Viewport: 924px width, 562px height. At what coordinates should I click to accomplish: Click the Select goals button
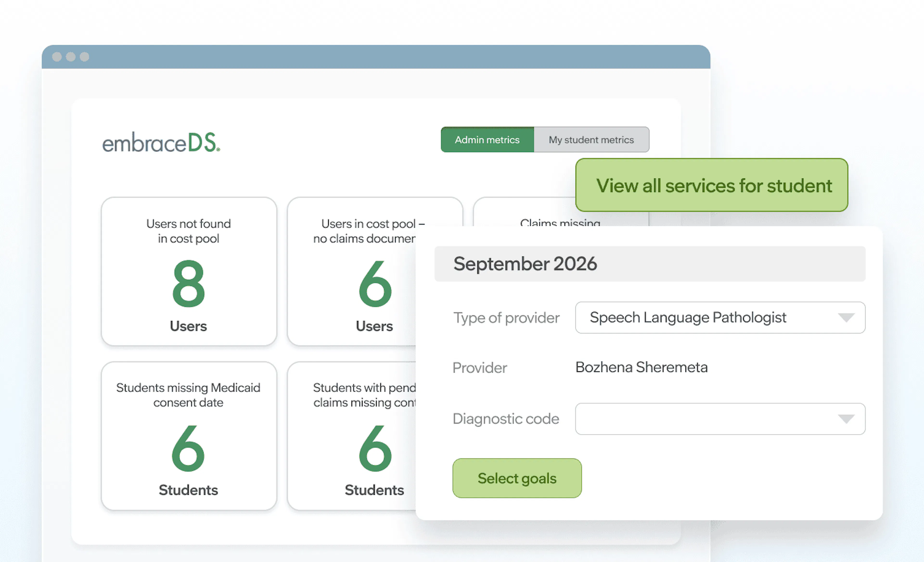pos(517,478)
